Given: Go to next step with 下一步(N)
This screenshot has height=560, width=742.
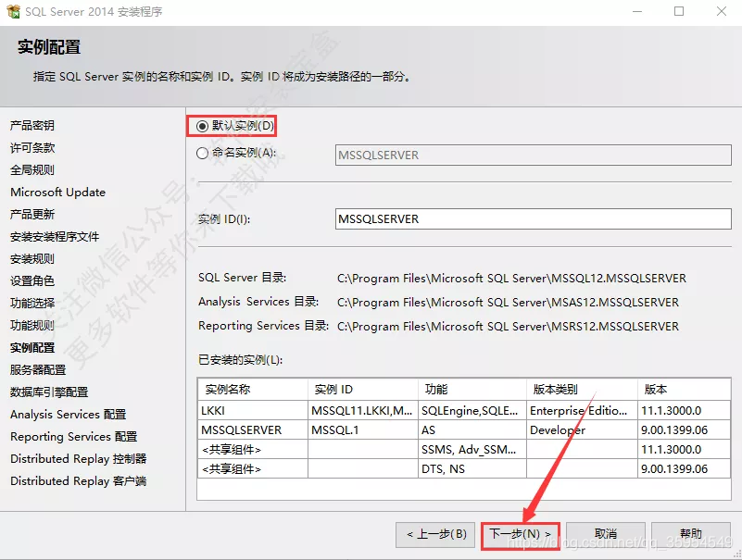Looking at the screenshot, I should [521, 534].
